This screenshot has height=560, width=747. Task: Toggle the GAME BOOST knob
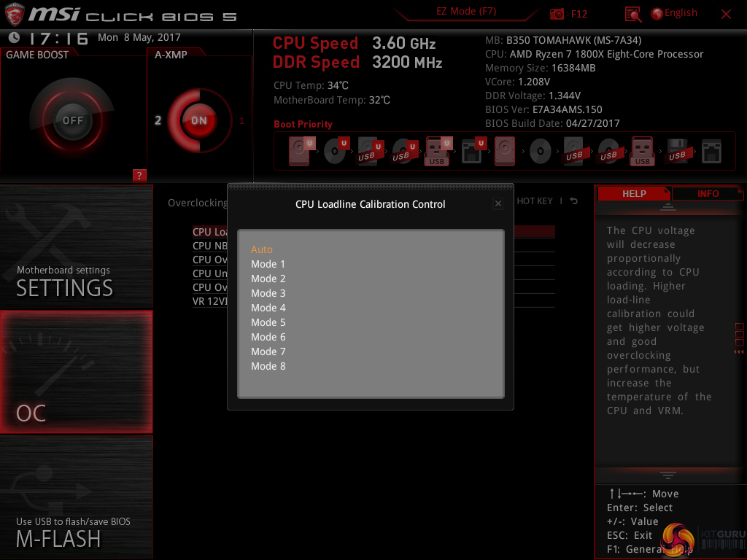(x=72, y=120)
